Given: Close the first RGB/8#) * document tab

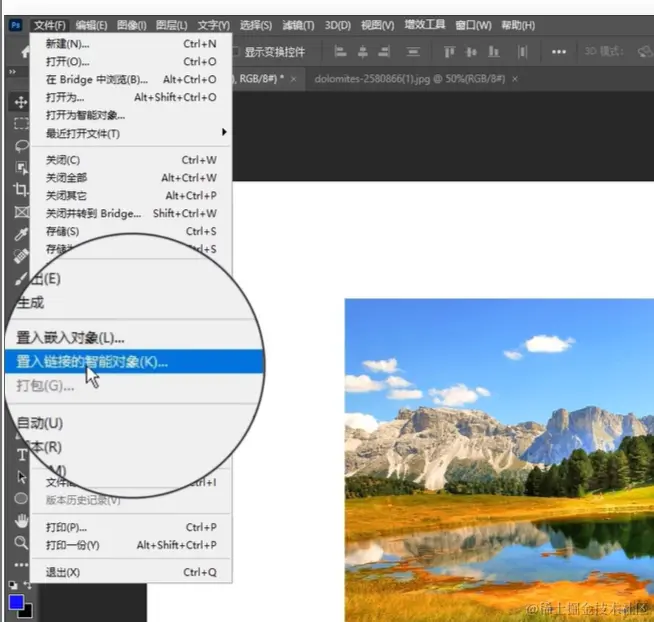Looking at the screenshot, I should (x=294, y=79).
